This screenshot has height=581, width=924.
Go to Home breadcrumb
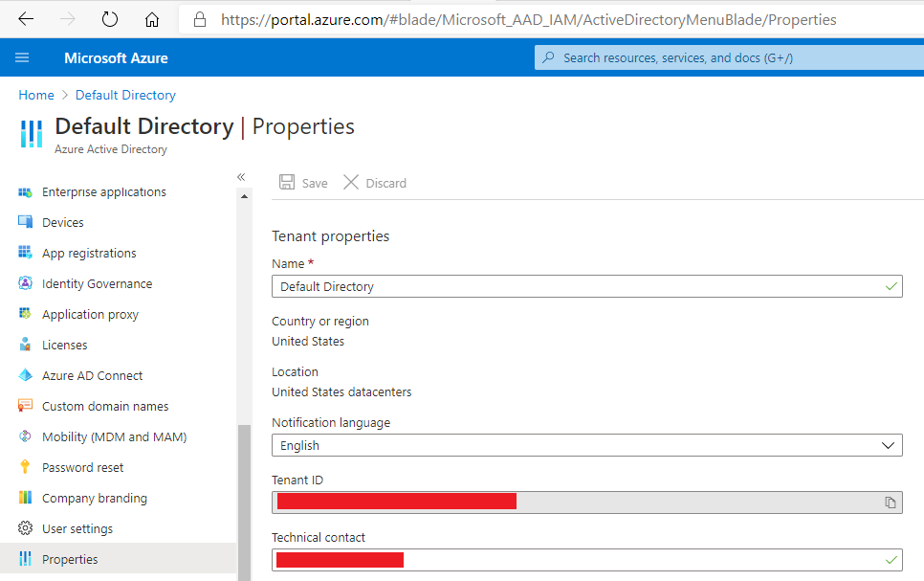coord(36,95)
